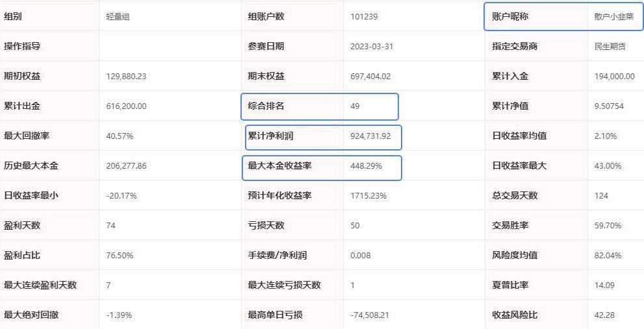This screenshot has height=329, width=644.
Task: Click the 最高单日亏损 value -74,508.21
Action: click(370, 315)
